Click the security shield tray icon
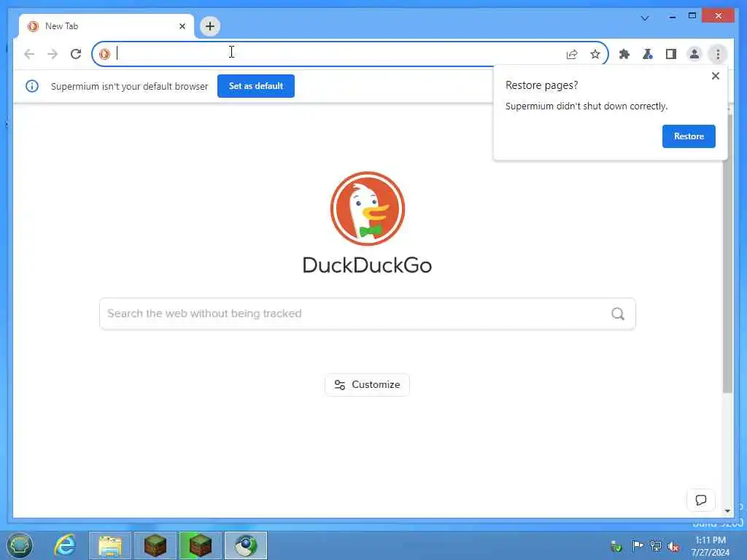747x560 pixels. [616, 546]
